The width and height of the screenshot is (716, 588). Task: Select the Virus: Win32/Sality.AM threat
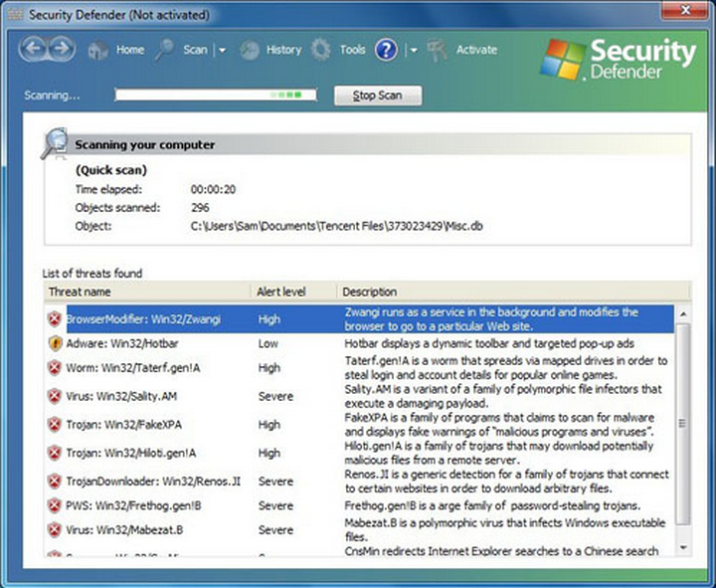[121, 396]
